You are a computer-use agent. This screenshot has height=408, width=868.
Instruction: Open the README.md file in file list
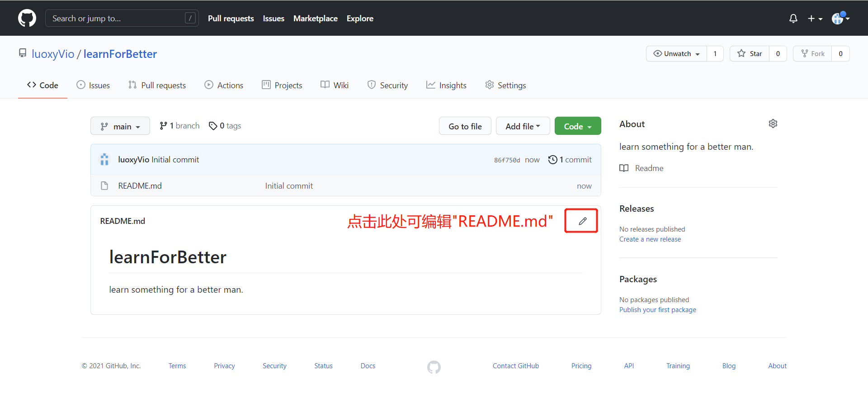click(x=140, y=186)
